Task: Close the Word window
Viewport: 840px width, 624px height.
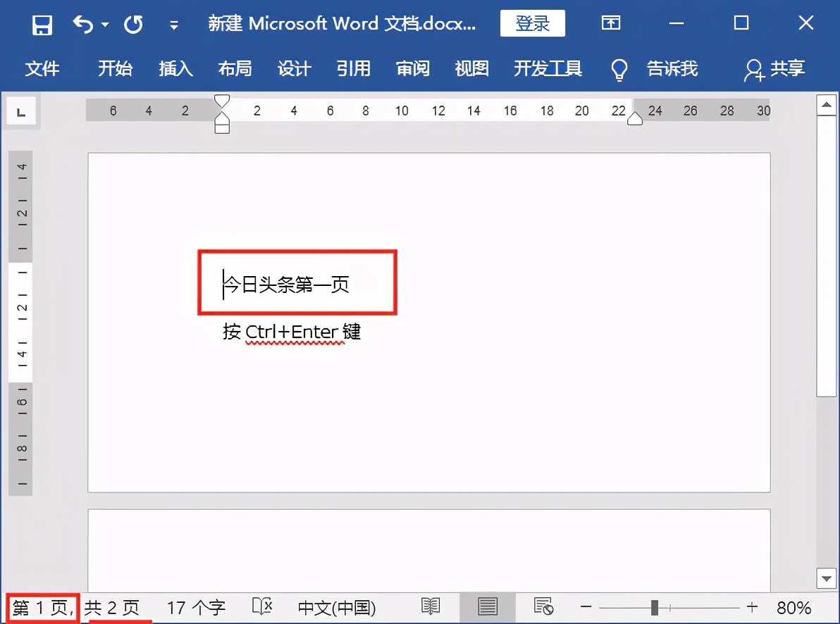Action: coord(805,23)
